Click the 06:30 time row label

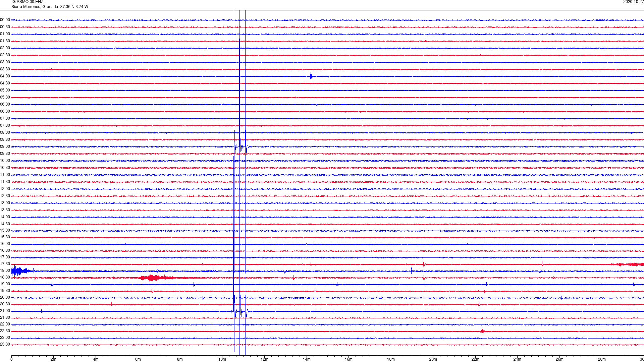pyautogui.click(x=5, y=112)
